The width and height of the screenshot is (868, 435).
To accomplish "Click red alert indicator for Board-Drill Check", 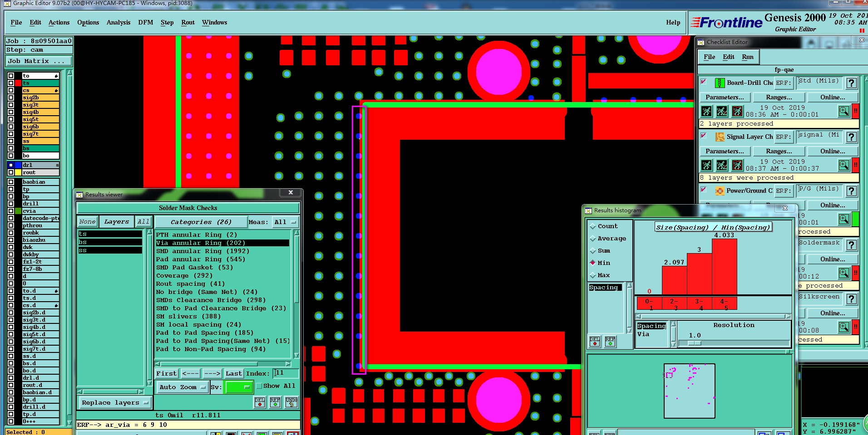I will pos(855,111).
